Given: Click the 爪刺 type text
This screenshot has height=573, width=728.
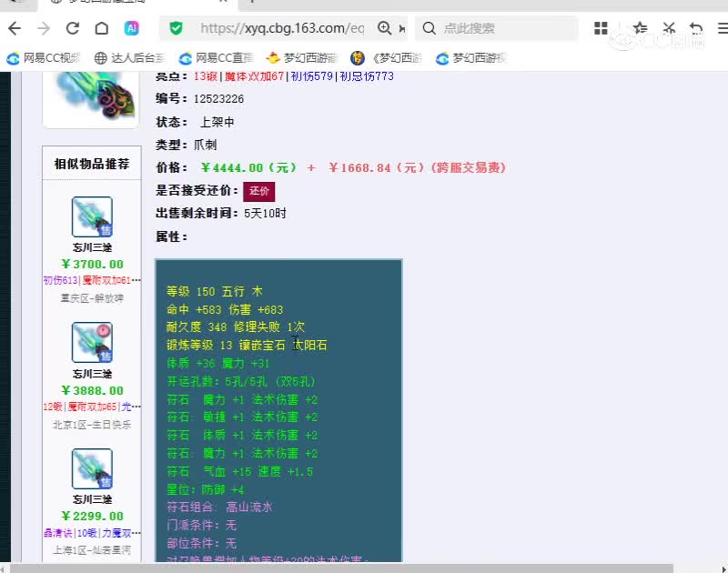Looking at the screenshot, I should (x=205, y=145).
